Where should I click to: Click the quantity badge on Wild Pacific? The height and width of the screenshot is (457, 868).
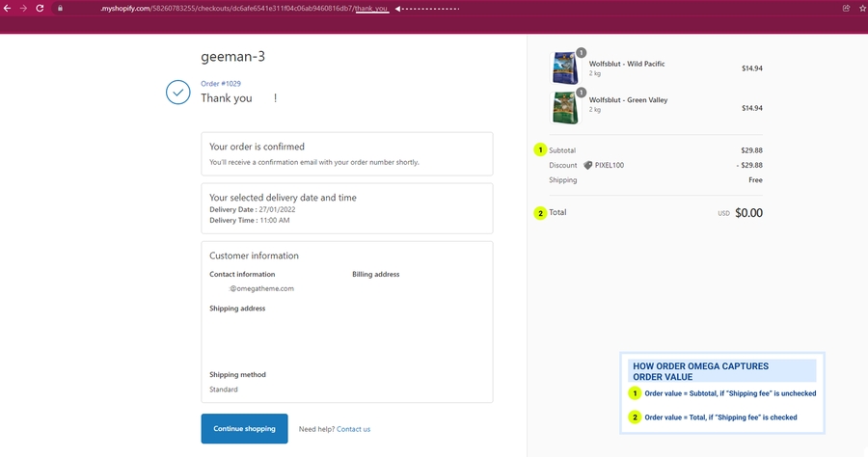[582, 53]
